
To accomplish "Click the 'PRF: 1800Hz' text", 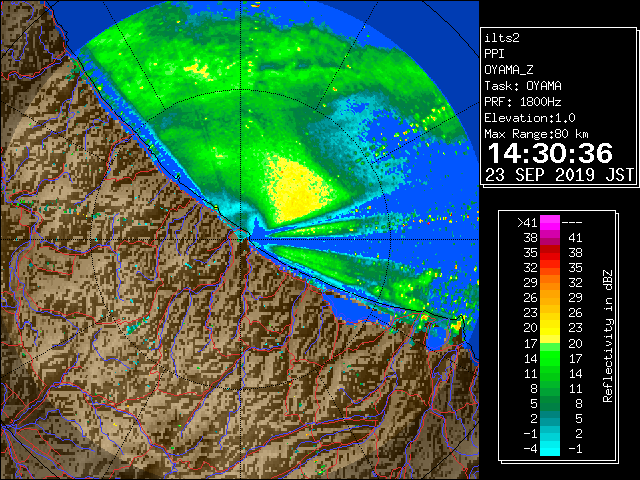I will click(x=523, y=102).
